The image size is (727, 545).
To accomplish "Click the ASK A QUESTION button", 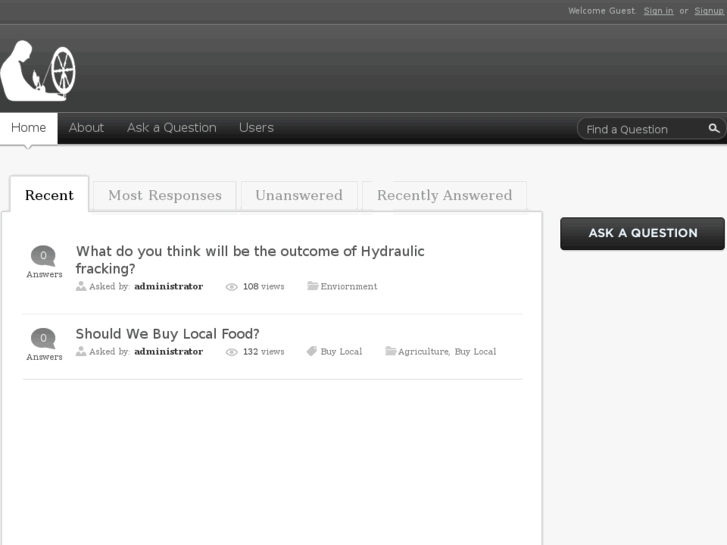I will click(x=642, y=233).
